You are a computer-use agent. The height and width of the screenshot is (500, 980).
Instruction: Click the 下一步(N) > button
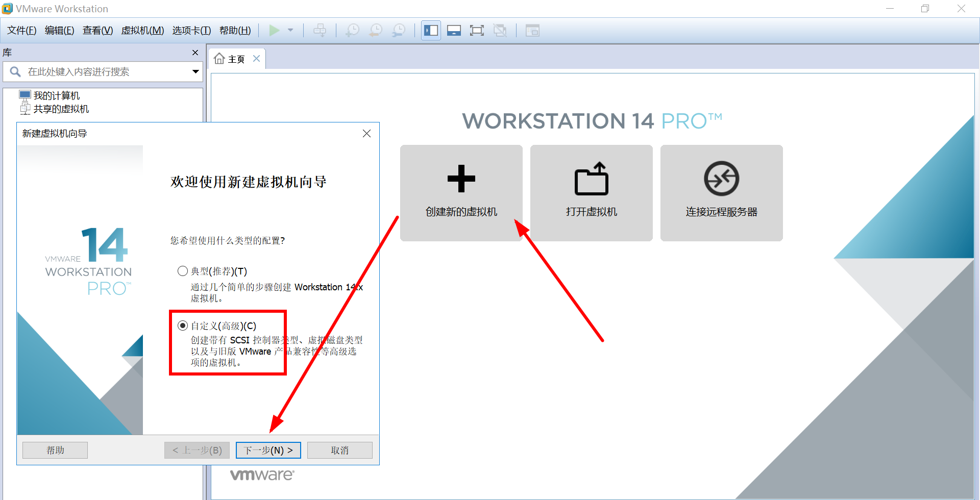pos(268,450)
